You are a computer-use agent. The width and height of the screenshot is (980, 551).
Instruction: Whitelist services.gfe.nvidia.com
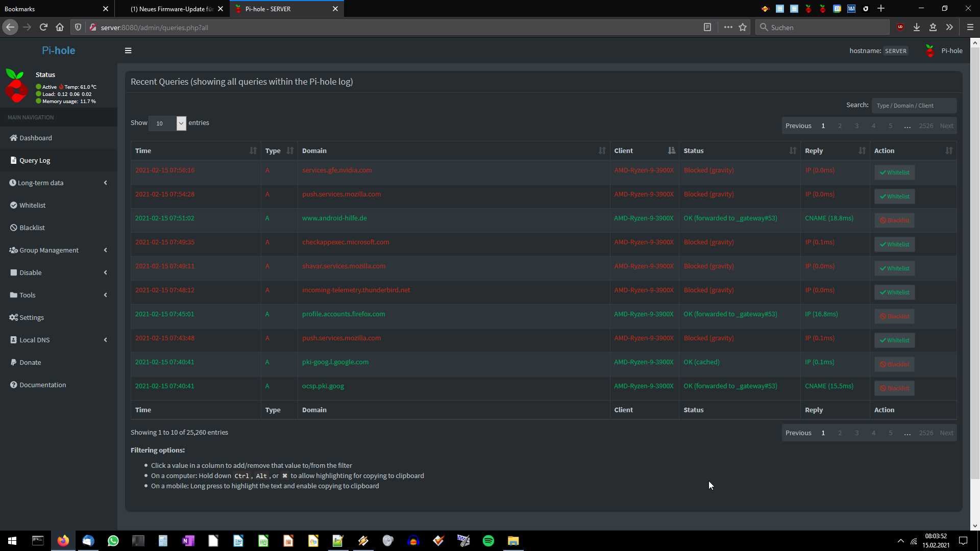tap(894, 172)
